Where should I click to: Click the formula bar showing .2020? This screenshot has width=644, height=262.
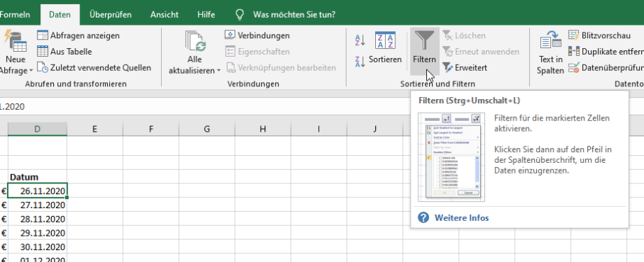pyautogui.click(x=206, y=107)
